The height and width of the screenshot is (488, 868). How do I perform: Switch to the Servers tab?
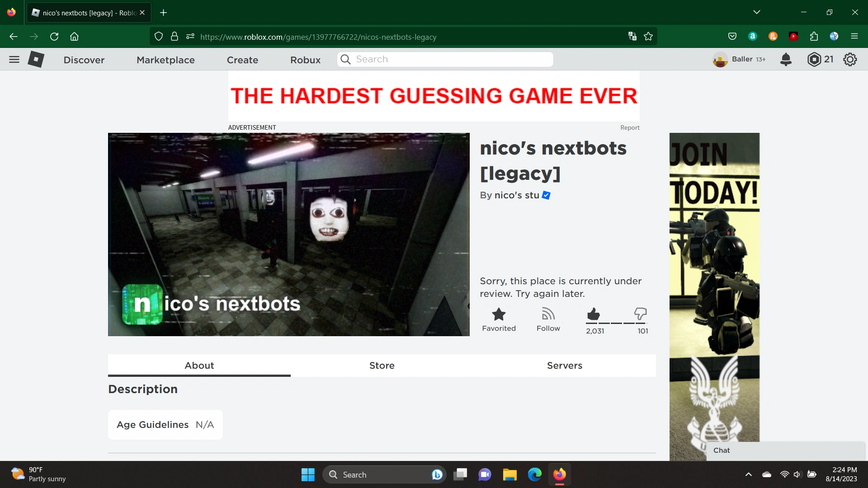click(x=564, y=366)
